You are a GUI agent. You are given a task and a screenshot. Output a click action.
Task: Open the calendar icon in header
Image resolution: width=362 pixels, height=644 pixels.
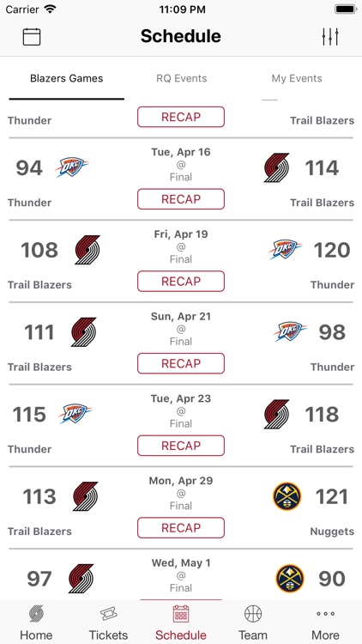[32, 37]
